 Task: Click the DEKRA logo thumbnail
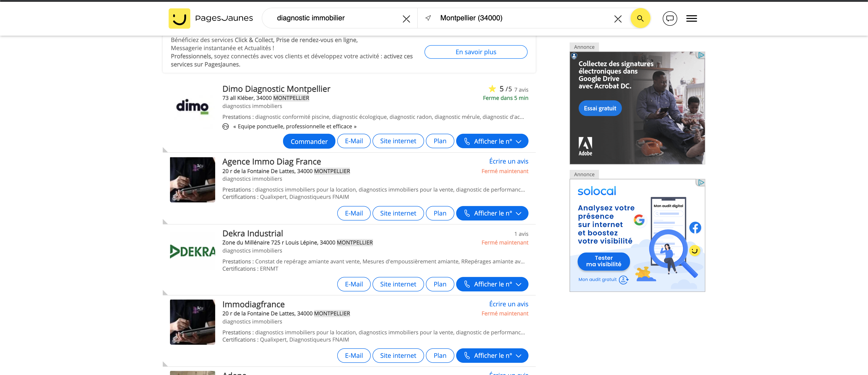coord(192,251)
